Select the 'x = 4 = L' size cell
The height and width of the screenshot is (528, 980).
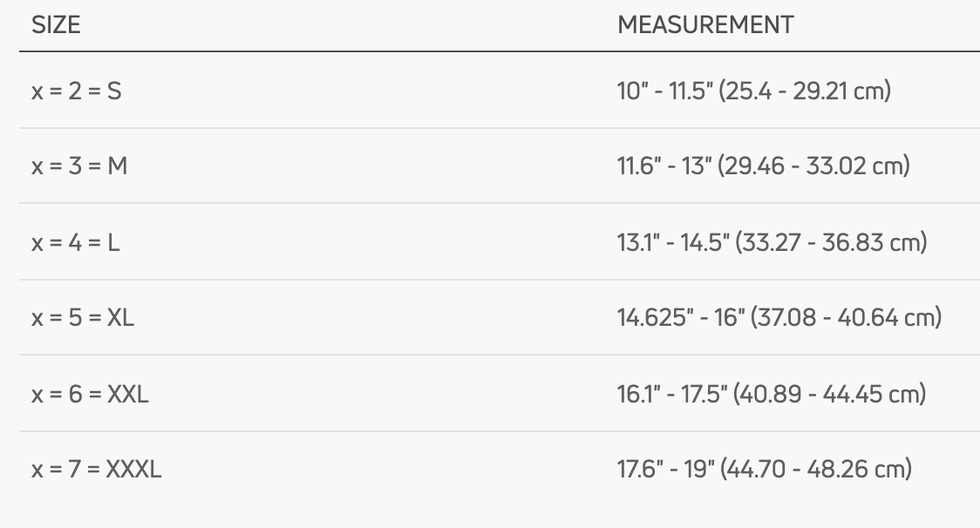(x=76, y=241)
